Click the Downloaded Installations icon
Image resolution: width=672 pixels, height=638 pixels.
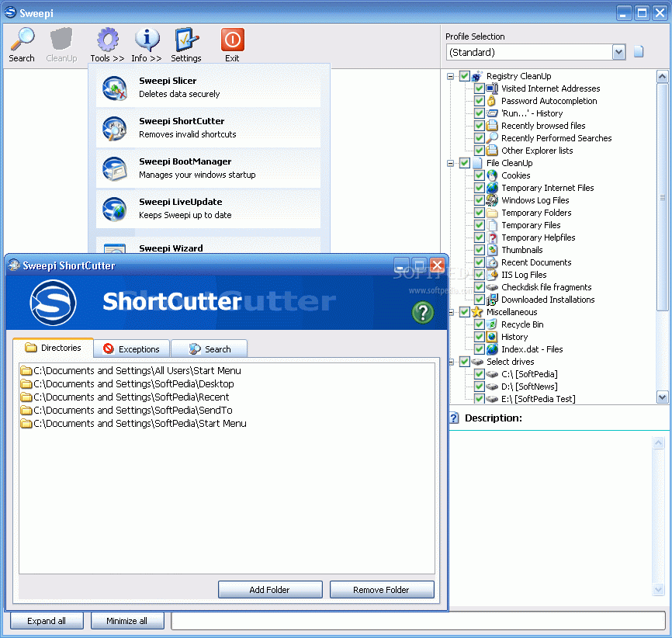tap(493, 300)
